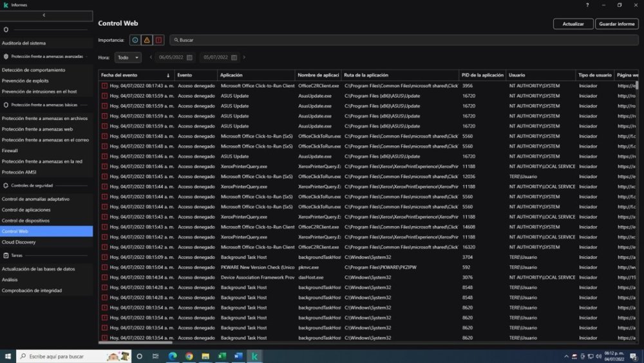Open the Cloud Discovery report section
The height and width of the screenshot is (363, 644).
[x=19, y=242]
